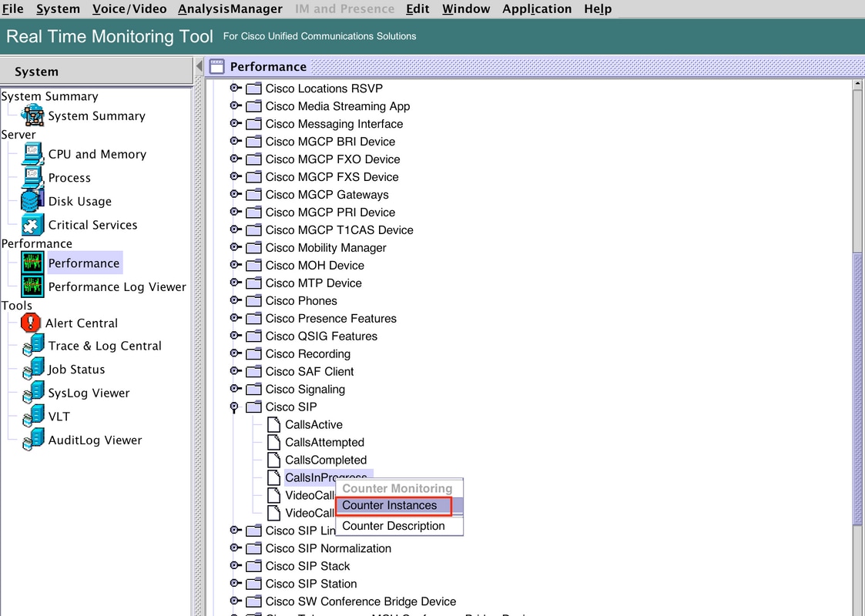Viewport: 865px width, 616px height.
Task: Select the Cisco MGCP PRI Device row
Action: pyautogui.click(x=330, y=212)
